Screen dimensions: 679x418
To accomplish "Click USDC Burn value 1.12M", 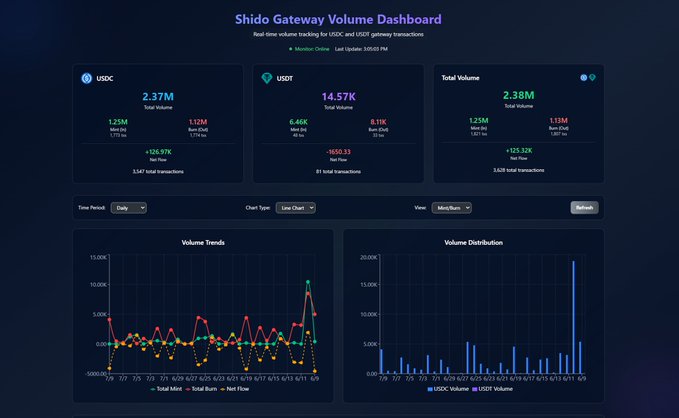I will point(198,122).
